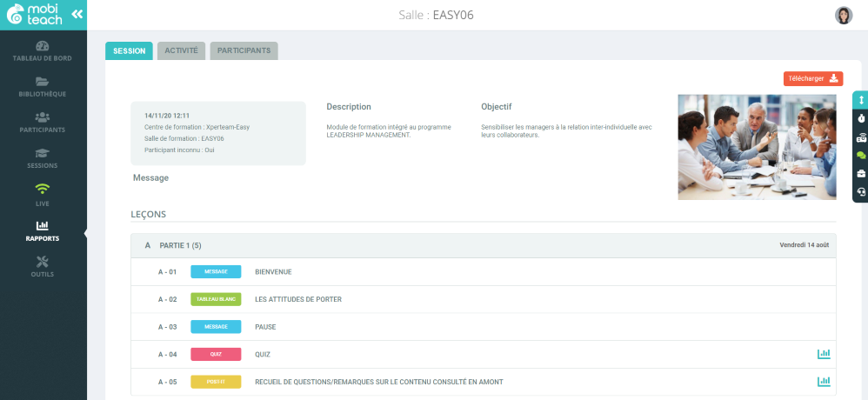
Task: Open the headset support icon
Action: (861, 192)
